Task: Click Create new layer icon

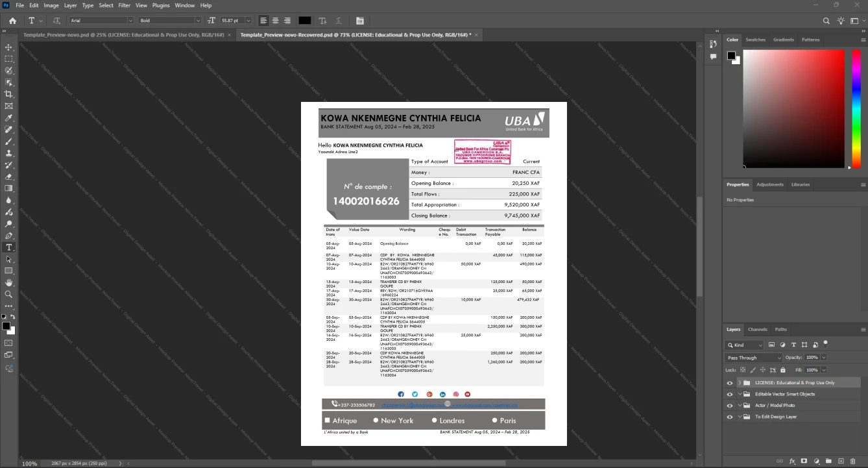Action: [x=841, y=461]
